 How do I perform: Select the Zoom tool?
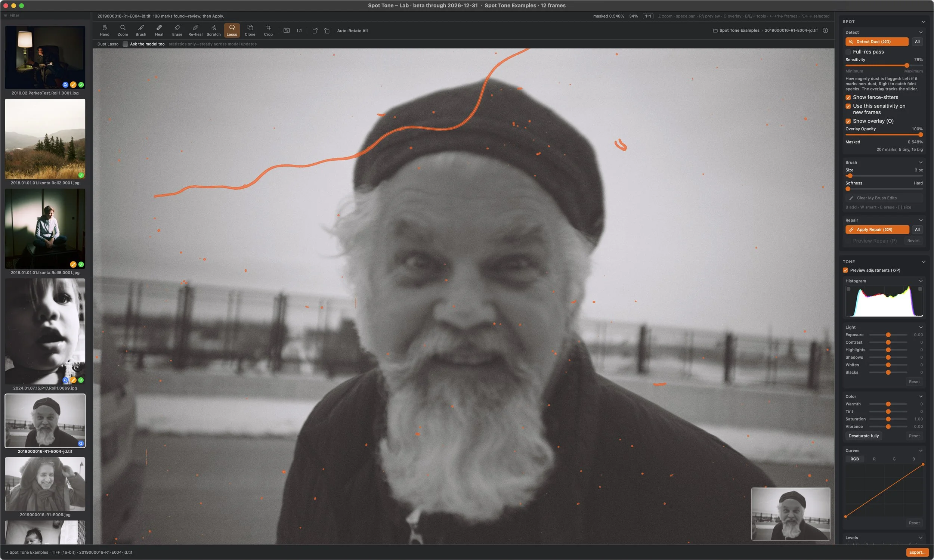(123, 31)
